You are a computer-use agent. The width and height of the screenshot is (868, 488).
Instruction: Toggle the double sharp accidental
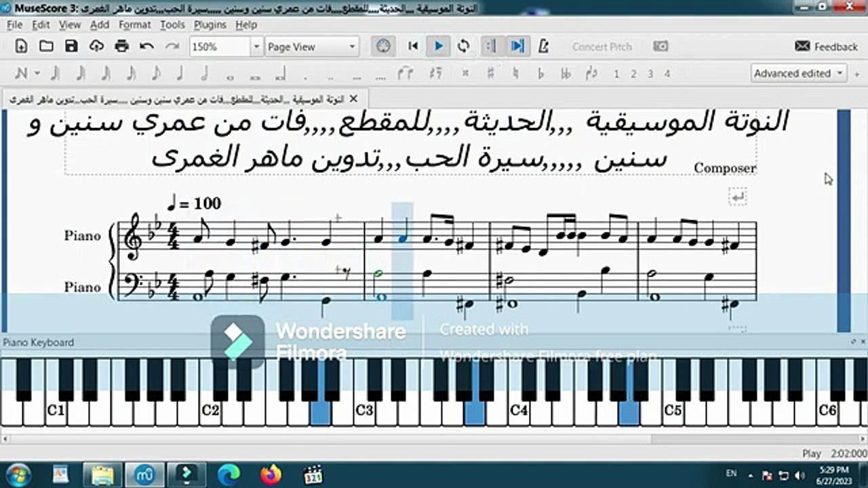(x=465, y=73)
